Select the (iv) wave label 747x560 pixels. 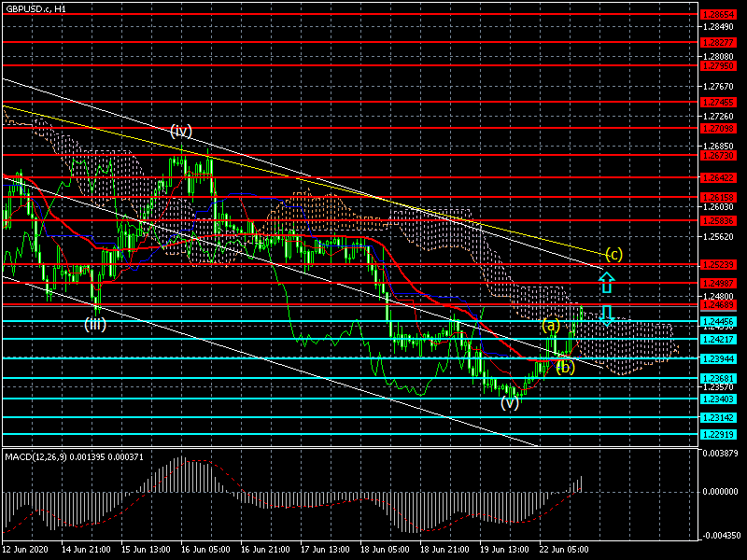(181, 131)
